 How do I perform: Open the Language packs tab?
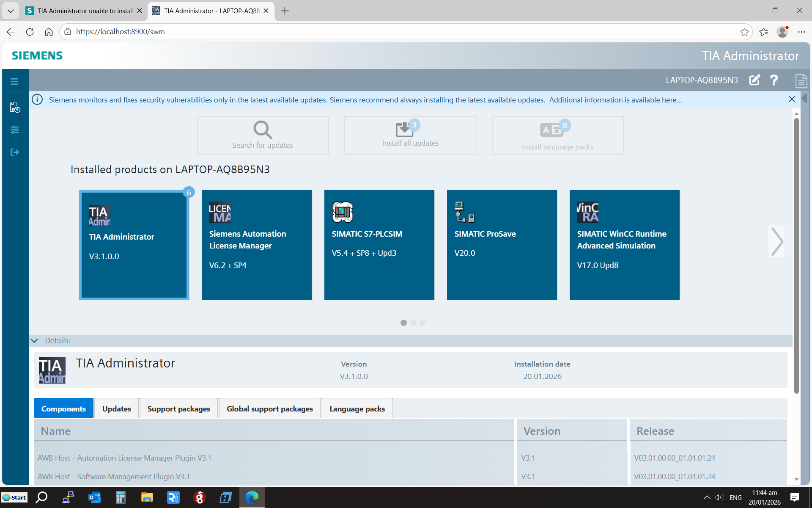(x=357, y=409)
